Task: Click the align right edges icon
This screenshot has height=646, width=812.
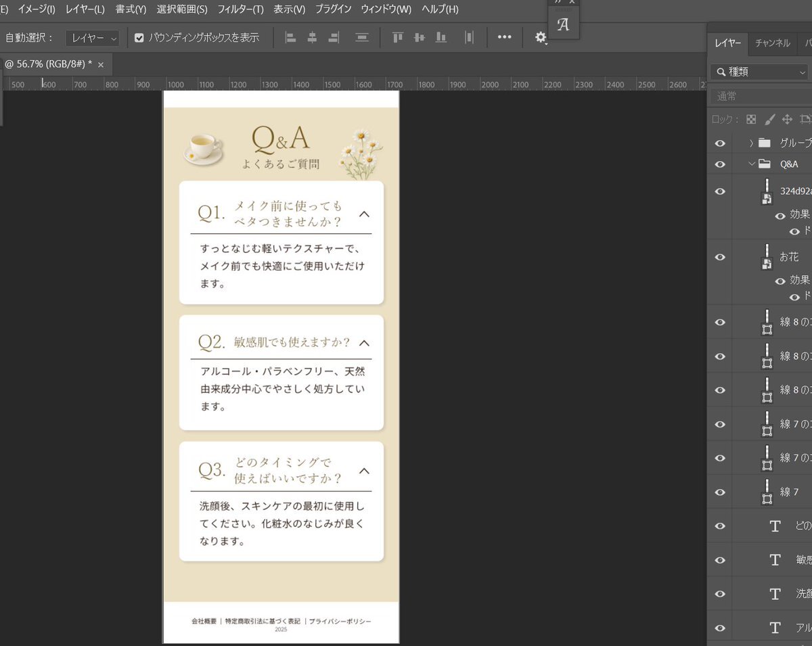Action: pos(333,38)
